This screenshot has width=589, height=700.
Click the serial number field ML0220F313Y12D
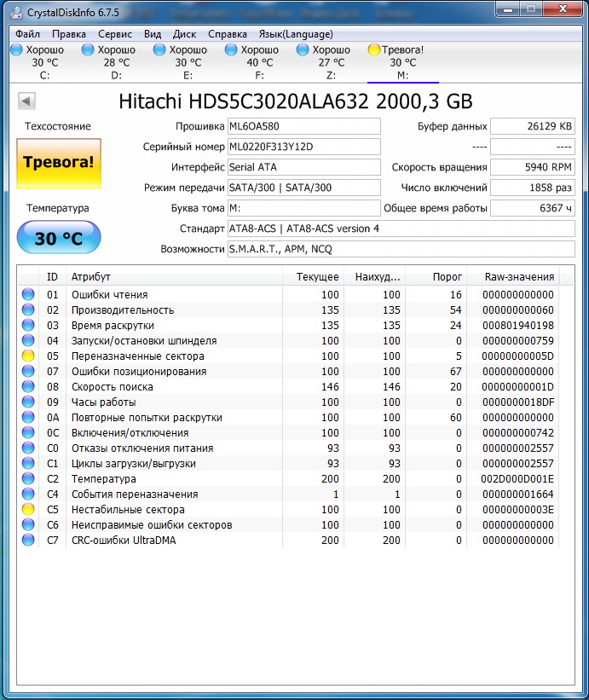click(x=303, y=147)
